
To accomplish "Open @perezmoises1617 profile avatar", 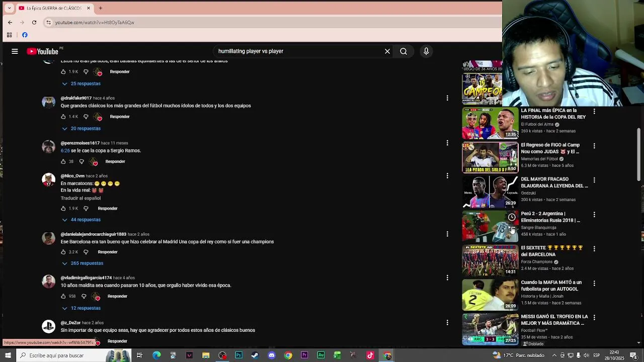I will (49, 147).
